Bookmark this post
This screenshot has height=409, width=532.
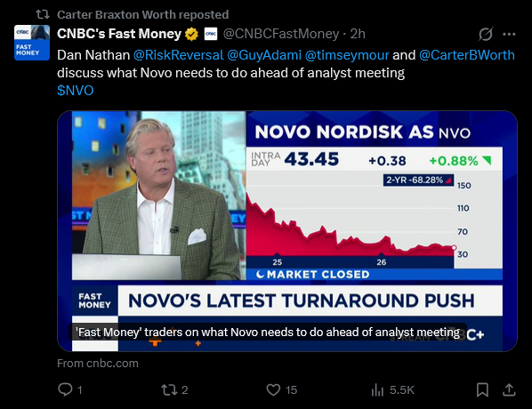click(482, 389)
